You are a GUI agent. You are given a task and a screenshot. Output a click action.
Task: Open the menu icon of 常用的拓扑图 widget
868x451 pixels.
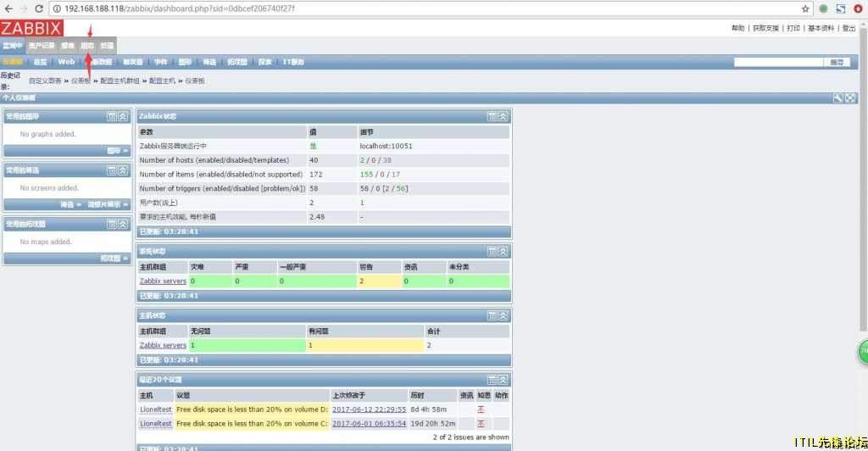click(112, 224)
